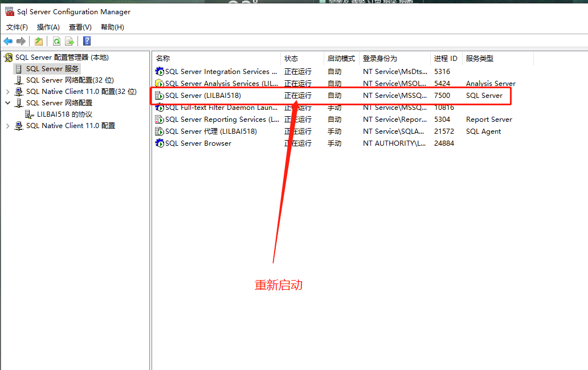Select SQL Server 网络配置(32 位) tree item
This screenshot has height=370, width=588.
pyautogui.click(x=70, y=80)
